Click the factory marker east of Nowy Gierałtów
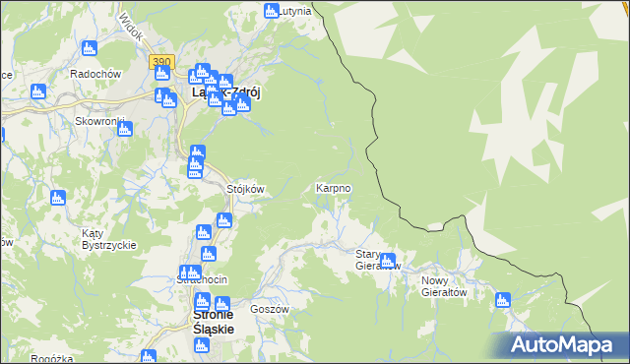Image resolution: width=630 pixels, height=364 pixels. tap(503, 300)
